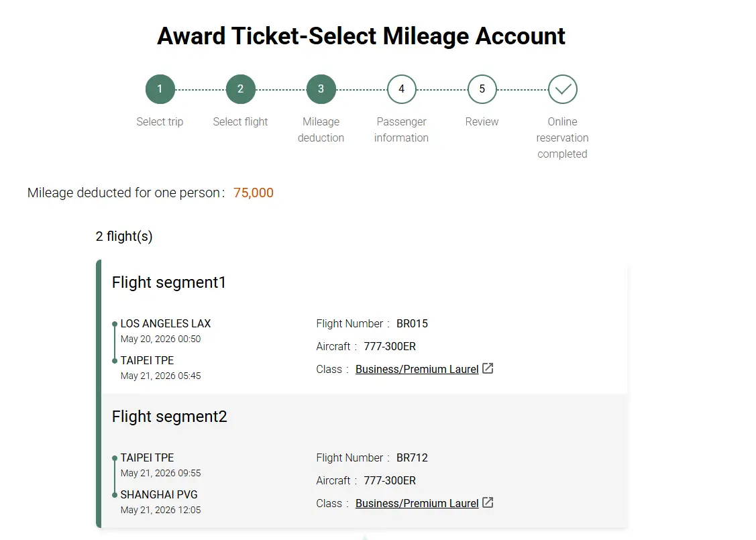Select the Select trip step label
756x540 pixels.
coord(160,121)
